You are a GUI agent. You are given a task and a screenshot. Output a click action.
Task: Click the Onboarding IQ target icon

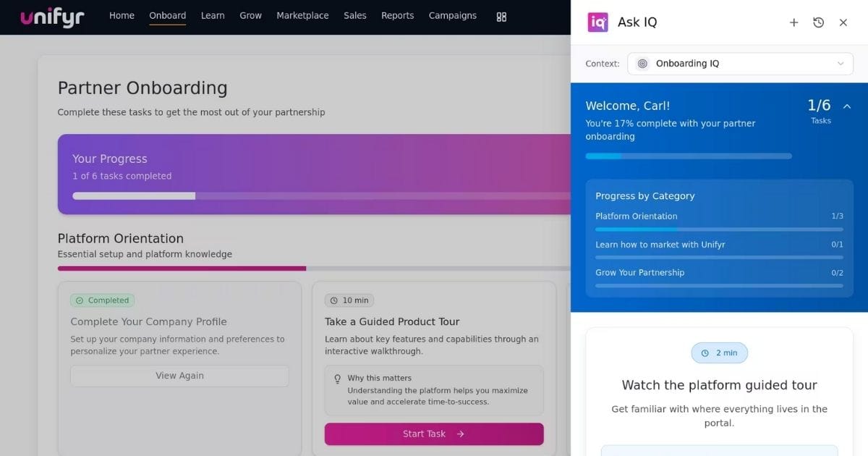[x=642, y=64]
